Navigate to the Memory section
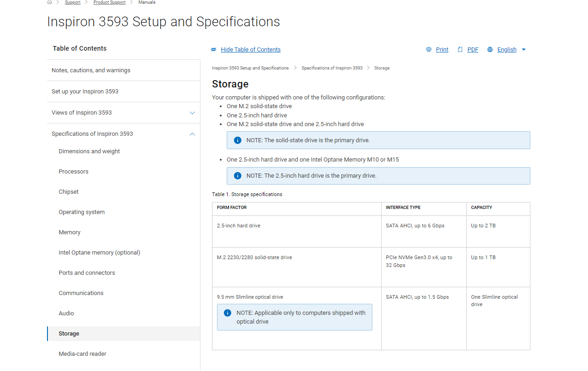The image size is (588, 371). click(x=70, y=232)
